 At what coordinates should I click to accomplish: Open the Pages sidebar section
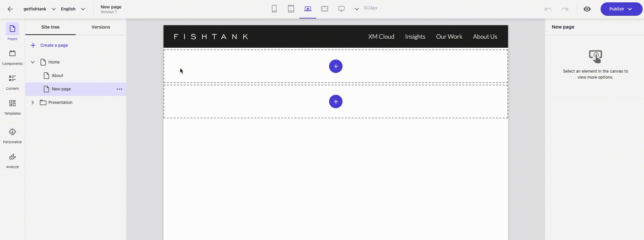(12, 32)
